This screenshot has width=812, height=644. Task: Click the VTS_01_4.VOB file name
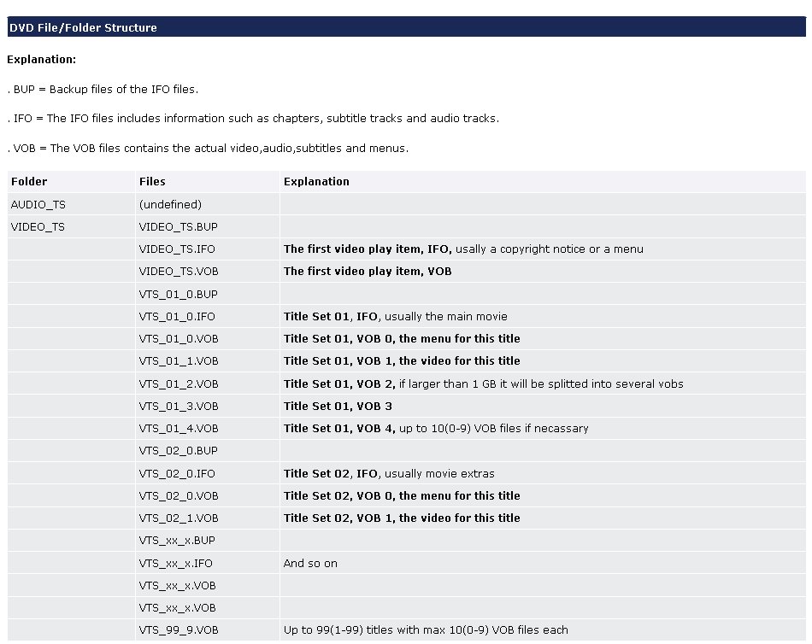coord(178,428)
